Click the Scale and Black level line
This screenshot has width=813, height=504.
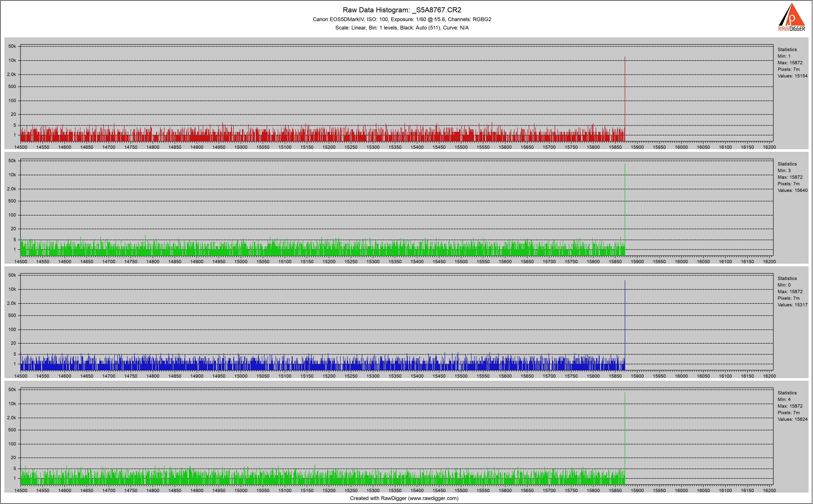(x=402, y=28)
